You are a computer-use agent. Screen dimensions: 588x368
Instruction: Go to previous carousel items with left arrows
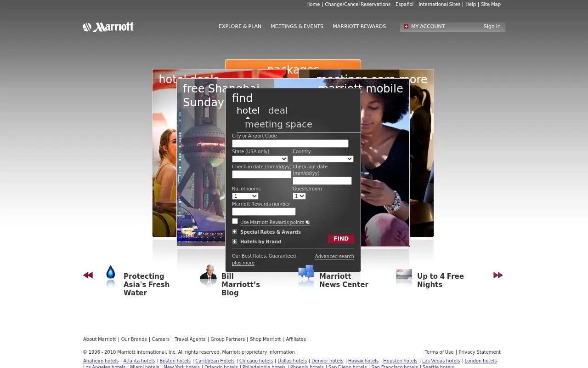tap(88, 275)
